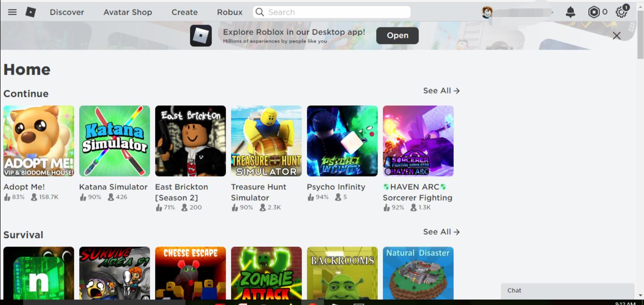Click the players icon beside Treasure Hunt's 2.3K

(263, 208)
